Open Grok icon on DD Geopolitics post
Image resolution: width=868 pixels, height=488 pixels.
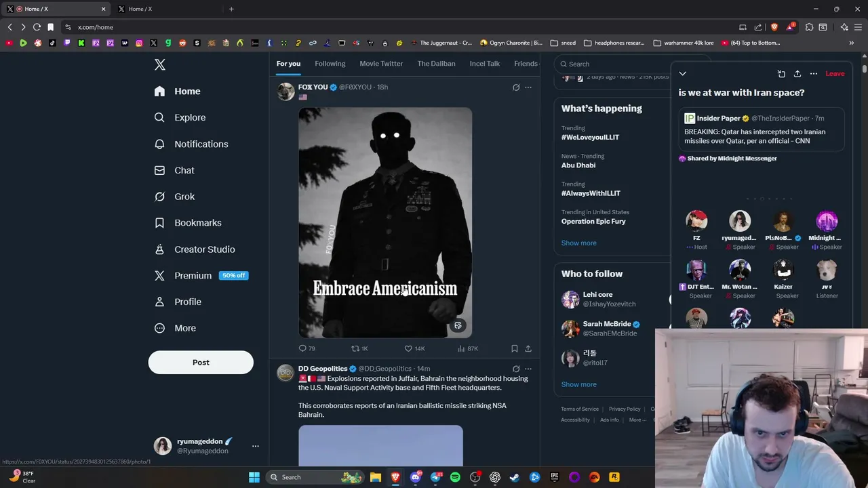point(516,369)
